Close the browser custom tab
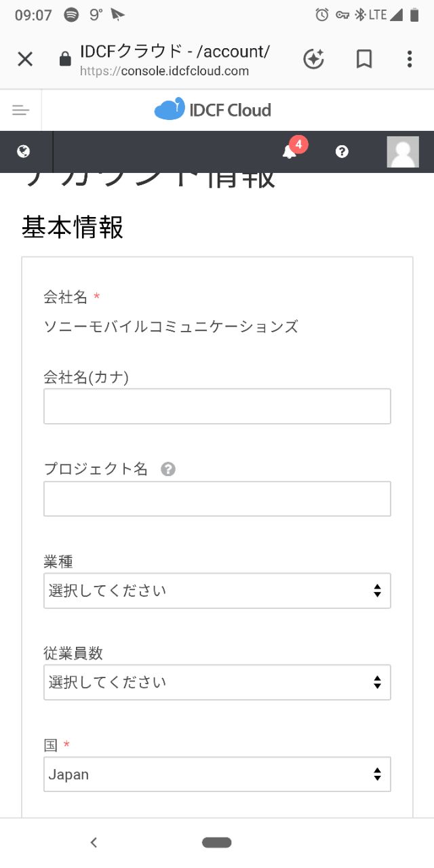This screenshot has width=434, height=868. pos(25,59)
